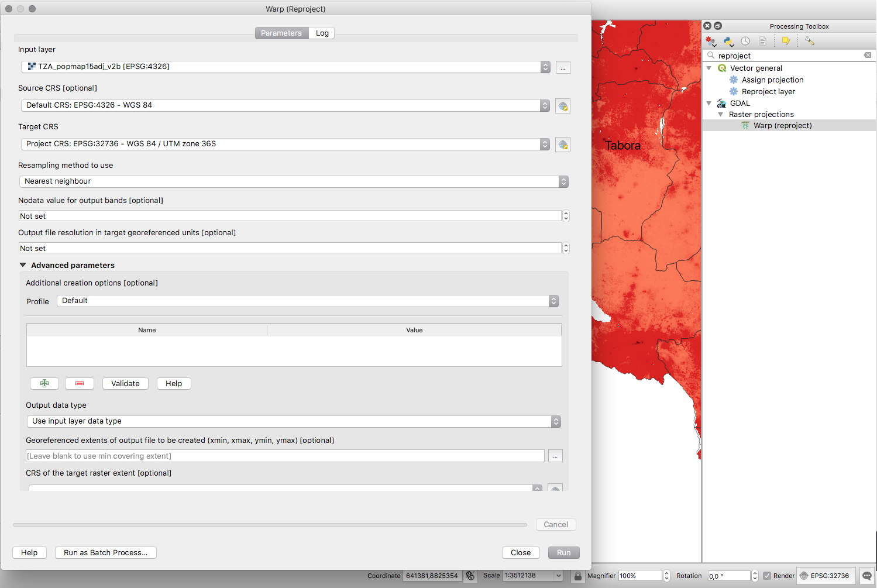The height and width of the screenshot is (588, 877).
Task: Toggle the scale lock icon
Action: coord(578,576)
